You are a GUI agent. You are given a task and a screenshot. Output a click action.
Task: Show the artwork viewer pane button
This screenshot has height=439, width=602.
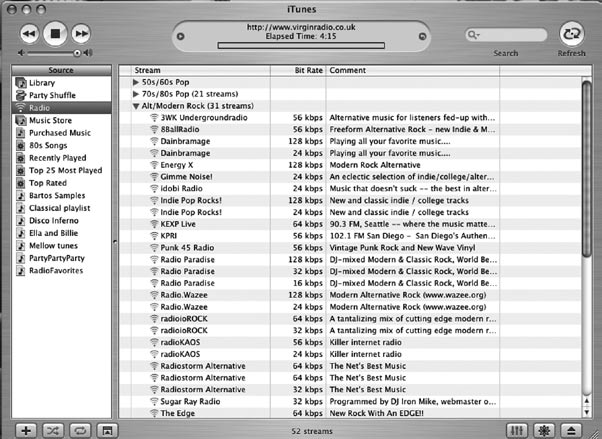coord(106,429)
